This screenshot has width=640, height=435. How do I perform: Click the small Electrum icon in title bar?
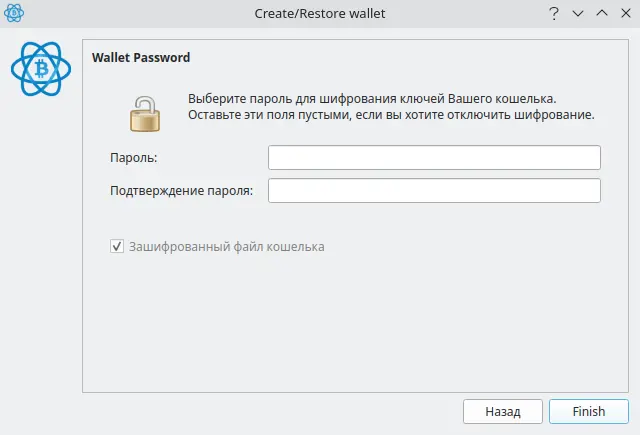(x=14, y=13)
